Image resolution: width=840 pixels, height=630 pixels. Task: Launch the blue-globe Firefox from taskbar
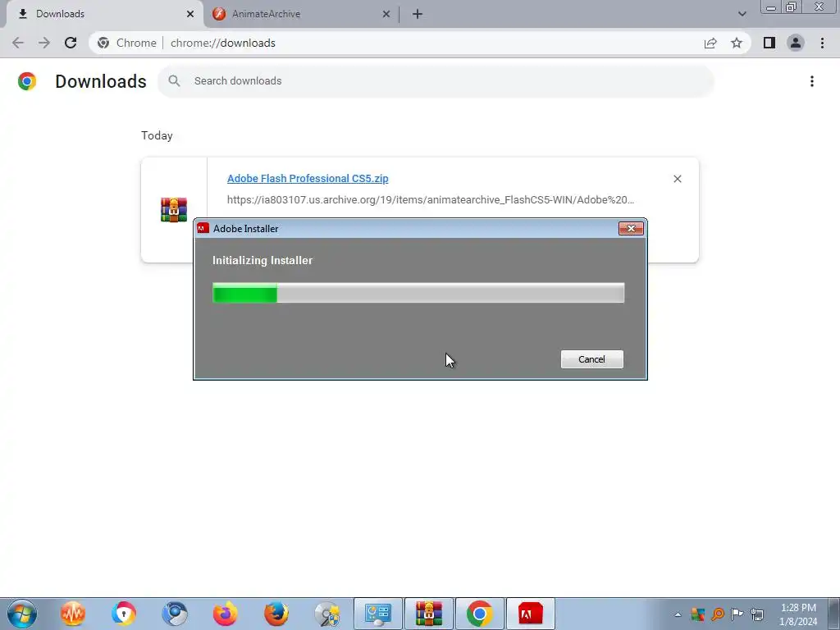coord(276,614)
